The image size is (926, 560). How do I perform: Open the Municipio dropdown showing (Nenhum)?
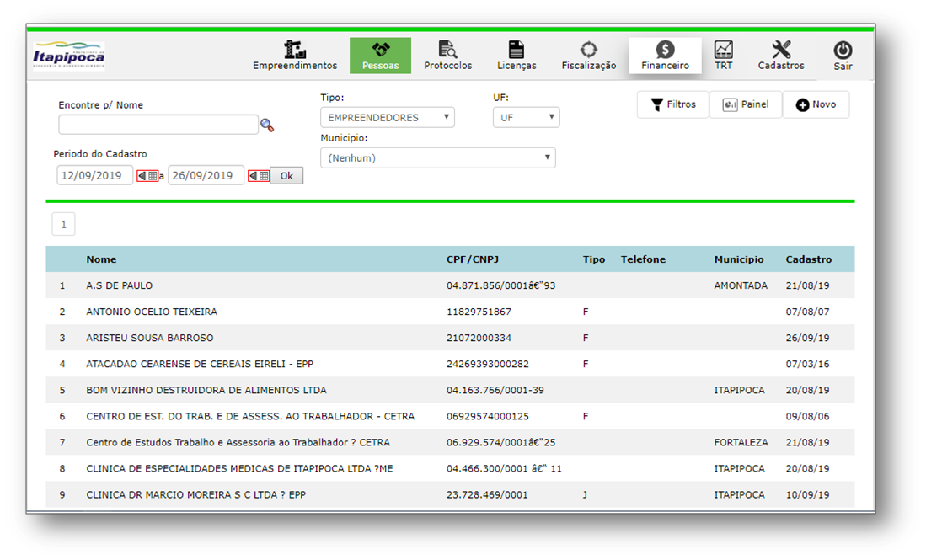pyautogui.click(x=437, y=157)
